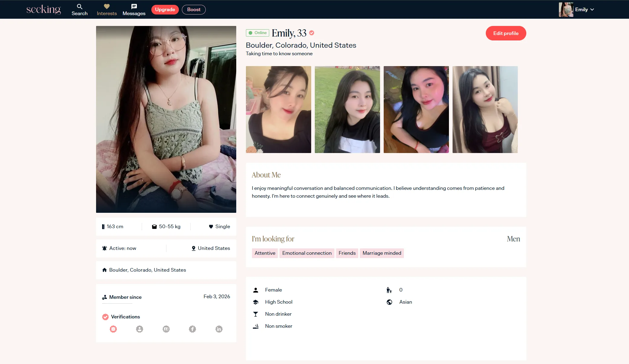This screenshot has width=629, height=364.
Task: Select the Emotional connection tag
Action: [x=307, y=253]
